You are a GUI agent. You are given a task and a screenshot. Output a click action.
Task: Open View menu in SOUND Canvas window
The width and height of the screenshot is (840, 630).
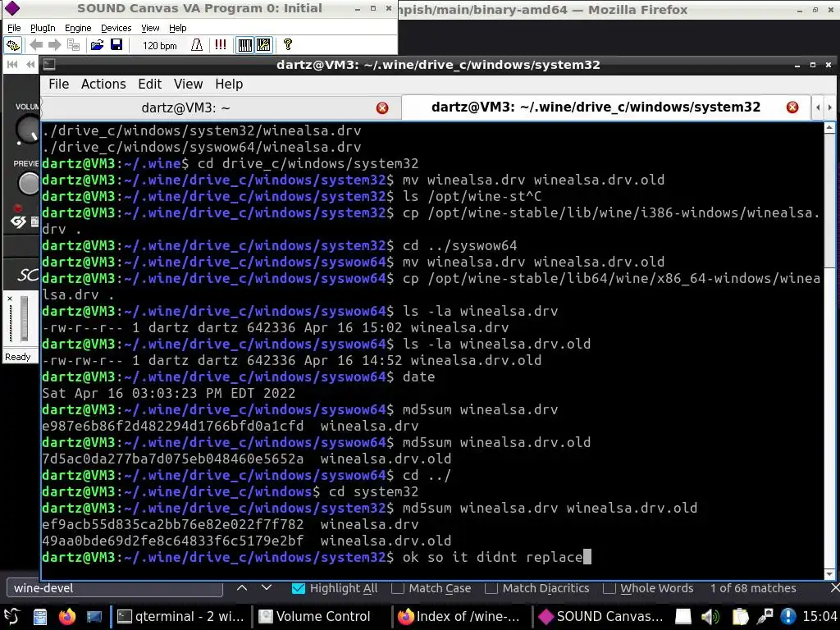[151, 28]
